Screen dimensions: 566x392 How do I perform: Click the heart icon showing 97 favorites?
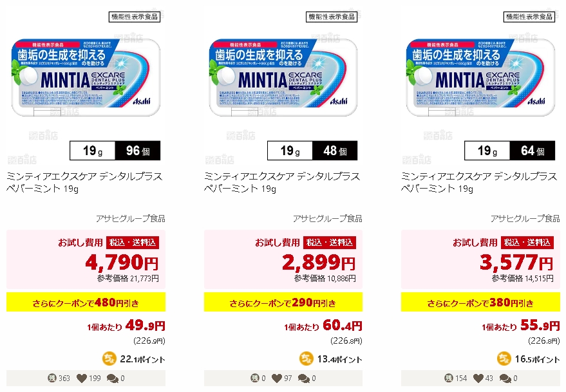click(277, 378)
